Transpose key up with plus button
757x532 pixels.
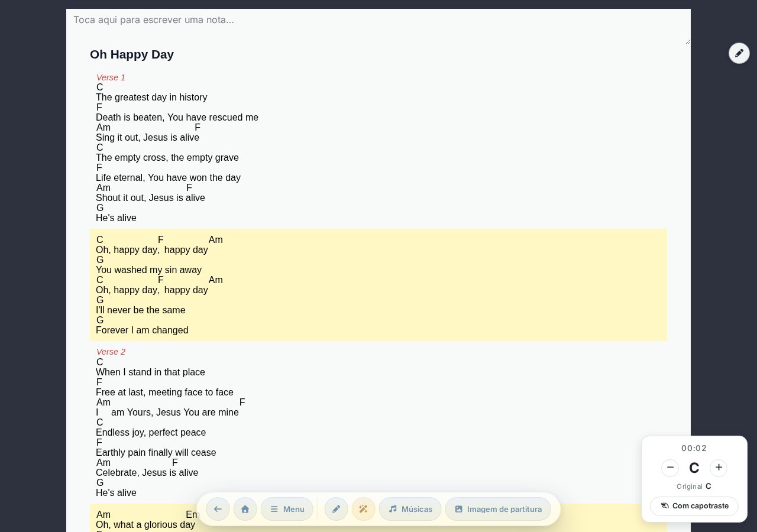pos(719,468)
